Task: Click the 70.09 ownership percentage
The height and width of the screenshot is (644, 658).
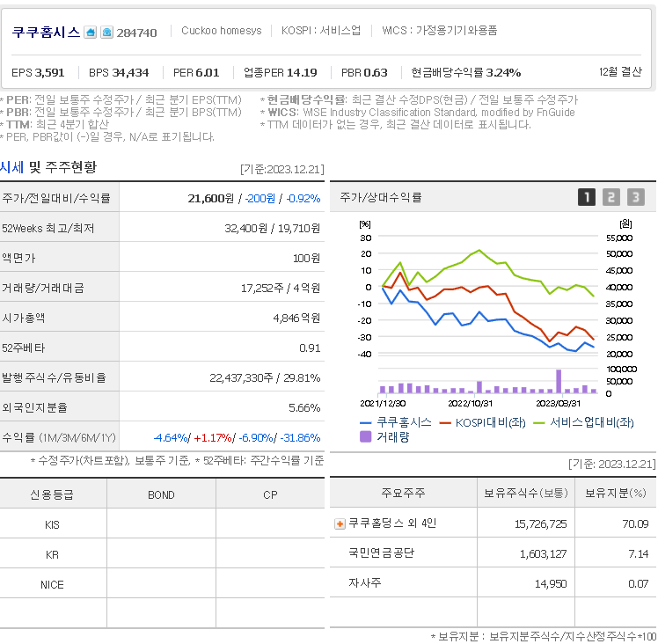Action: 635,524
